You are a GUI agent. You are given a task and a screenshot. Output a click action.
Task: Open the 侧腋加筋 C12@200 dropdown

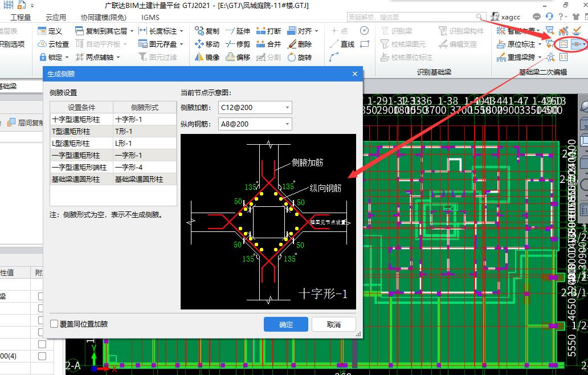tap(287, 107)
